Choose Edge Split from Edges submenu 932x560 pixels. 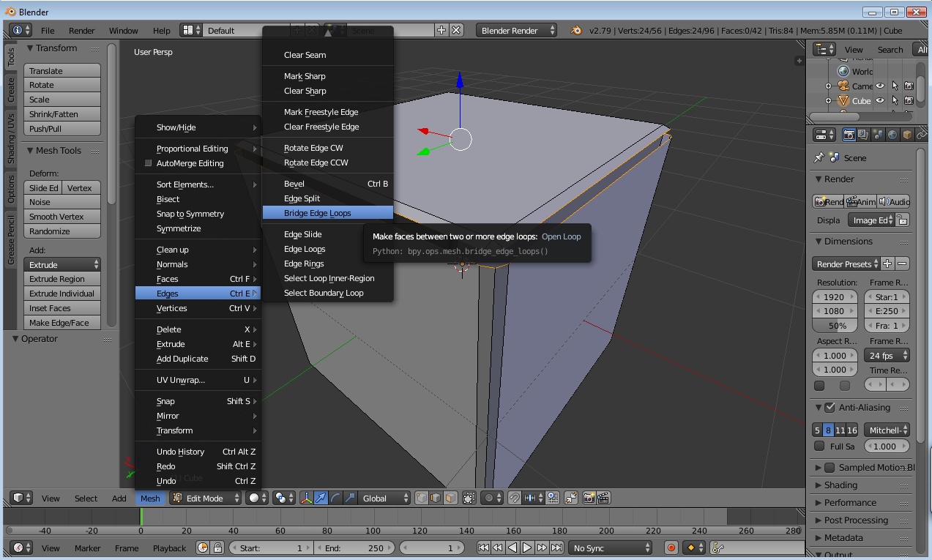click(x=328, y=198)
